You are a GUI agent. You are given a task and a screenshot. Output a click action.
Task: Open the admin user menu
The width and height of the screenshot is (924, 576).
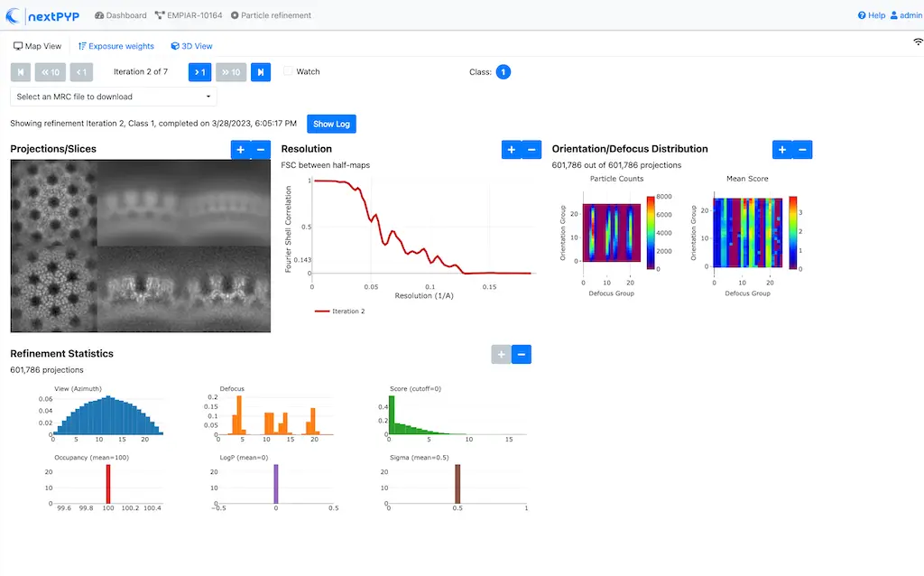point(905,15)
